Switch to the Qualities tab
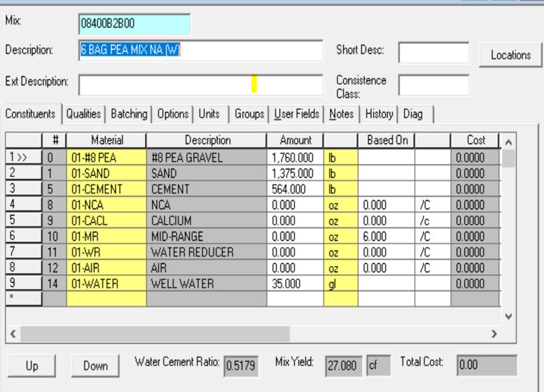544x392 pixels. (x=83, y=114)
